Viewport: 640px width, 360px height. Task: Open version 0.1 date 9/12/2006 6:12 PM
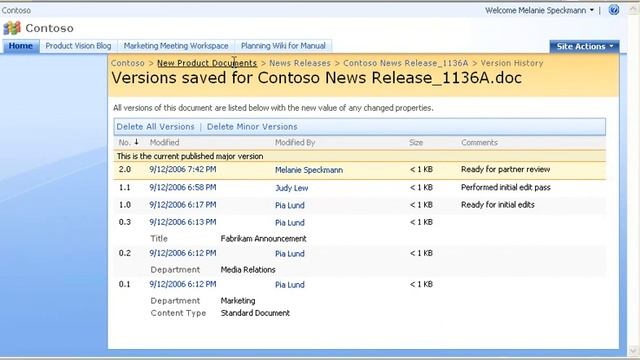183,284
